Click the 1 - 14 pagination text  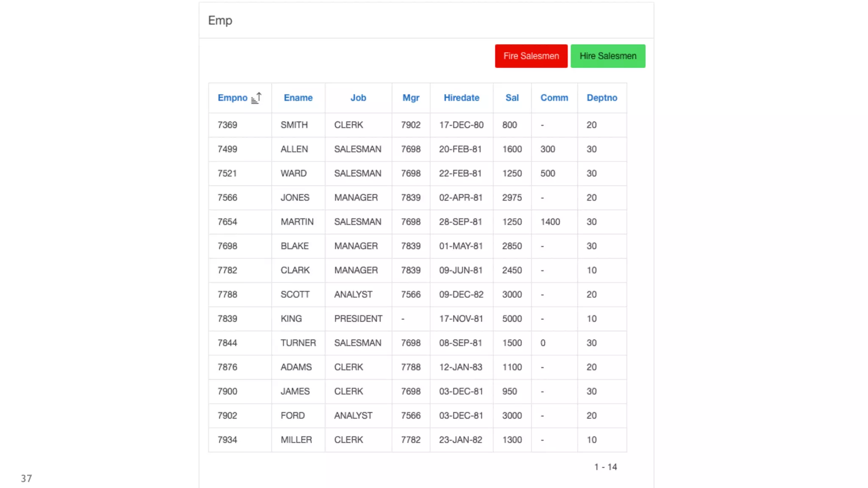click(x=605, y=467)
